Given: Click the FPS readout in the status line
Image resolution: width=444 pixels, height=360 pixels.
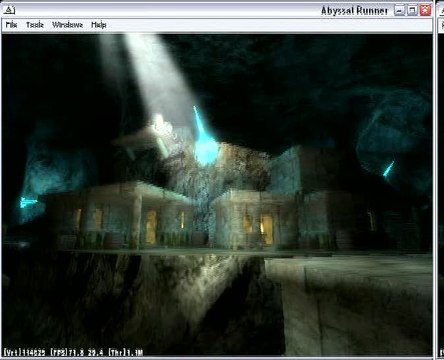Looking at the screenshot, I should click(x=77, y=352).
